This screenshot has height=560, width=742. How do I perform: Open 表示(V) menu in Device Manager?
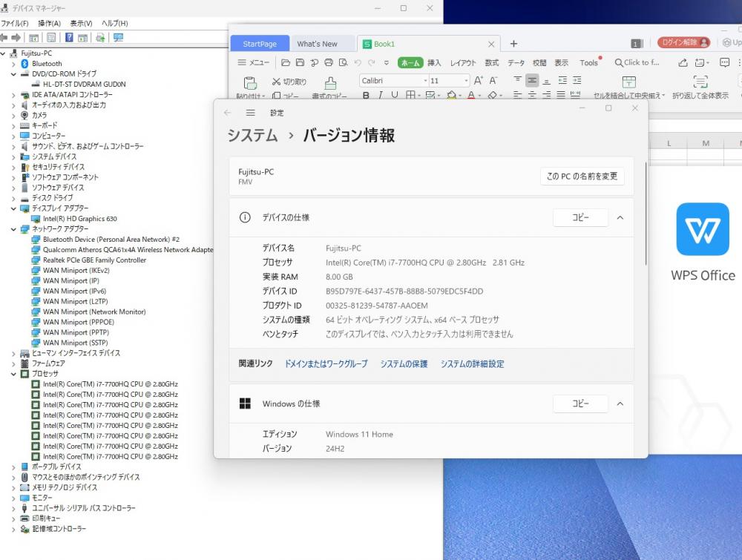coord(82,23)
